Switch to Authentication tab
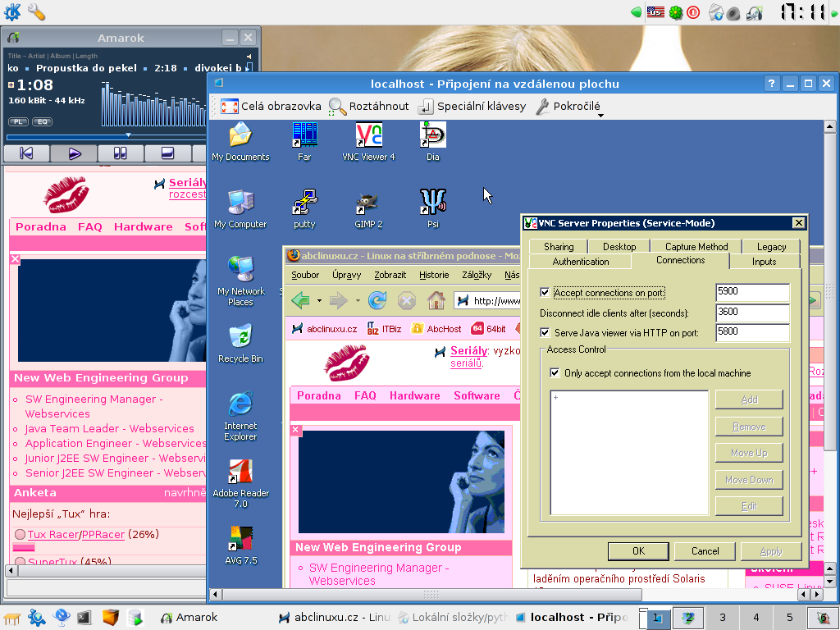840x630 pixels. [581, 262]
